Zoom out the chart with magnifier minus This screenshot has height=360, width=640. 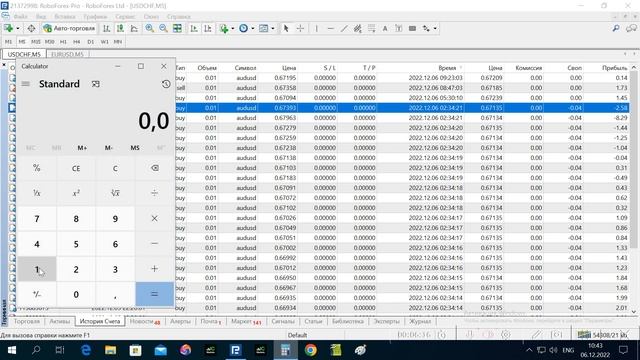(x=163, y=28)
